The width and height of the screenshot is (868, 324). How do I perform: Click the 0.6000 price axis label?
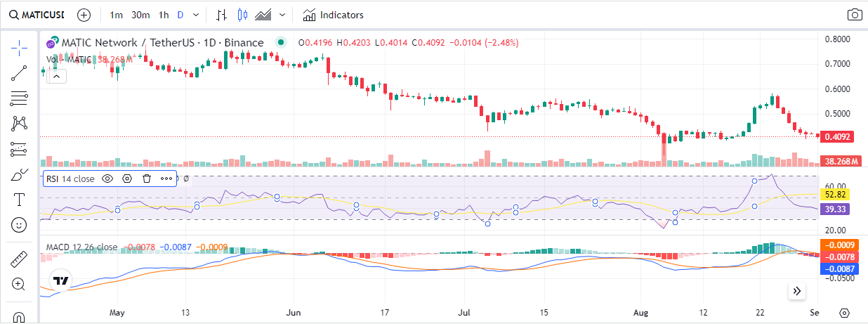(x=838, y=89)
